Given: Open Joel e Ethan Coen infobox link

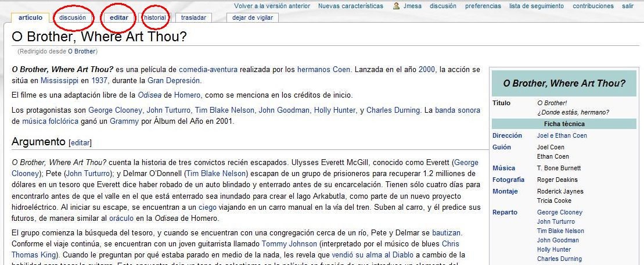Looking at the screenshot, I should point(562,135).
